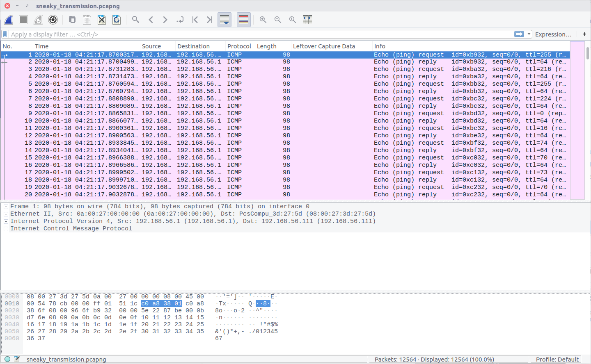Jump to the last packet

click(x=209, y=20)
